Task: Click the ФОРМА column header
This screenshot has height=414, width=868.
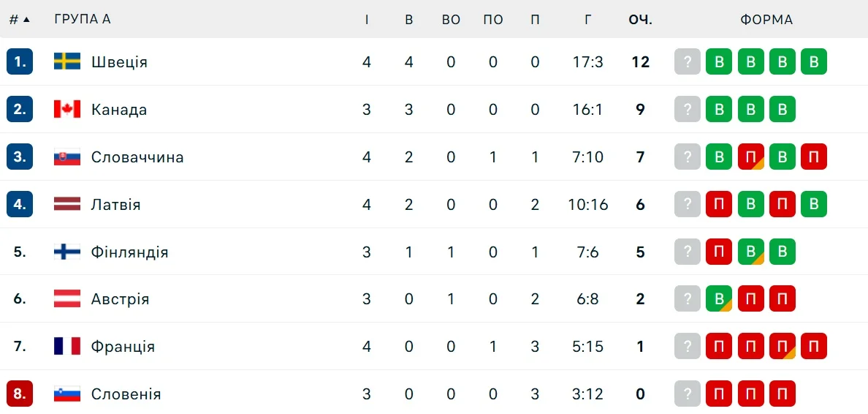Action: point(766,20)
